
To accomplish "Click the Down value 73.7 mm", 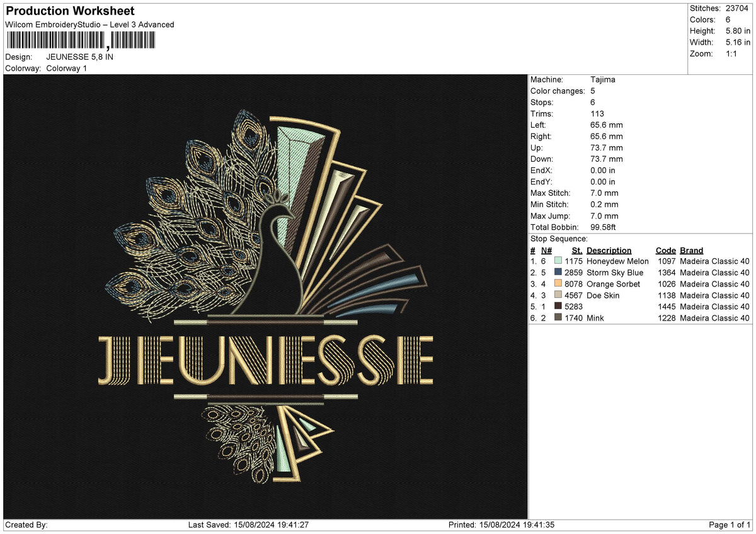I will pos(607,159).
